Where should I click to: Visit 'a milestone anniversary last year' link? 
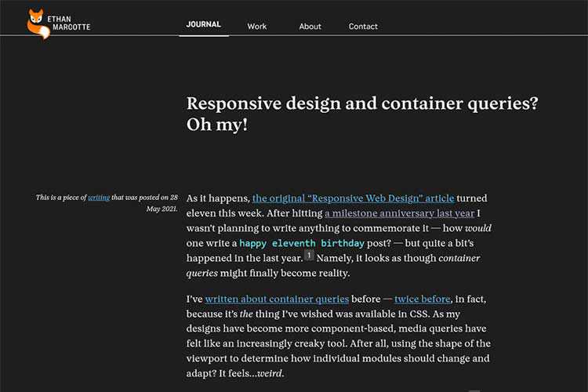pyautogui.click(x=399, y=213)
